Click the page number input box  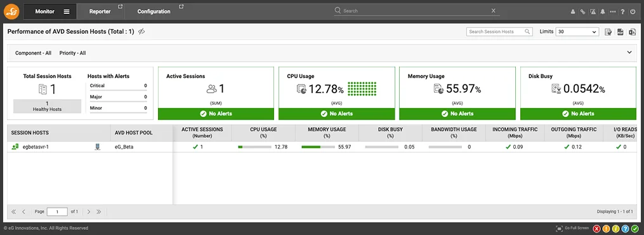tap(57, 211)
